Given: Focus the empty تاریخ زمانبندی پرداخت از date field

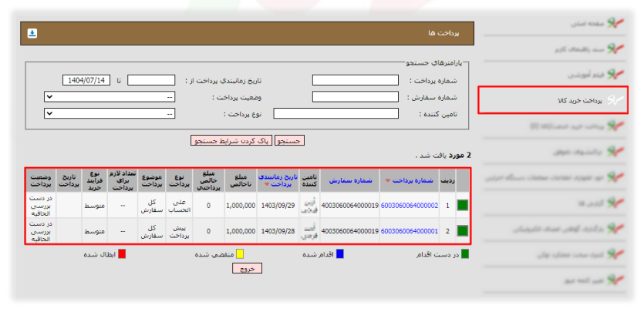Looking at the screenshot, I should [151, 80].
